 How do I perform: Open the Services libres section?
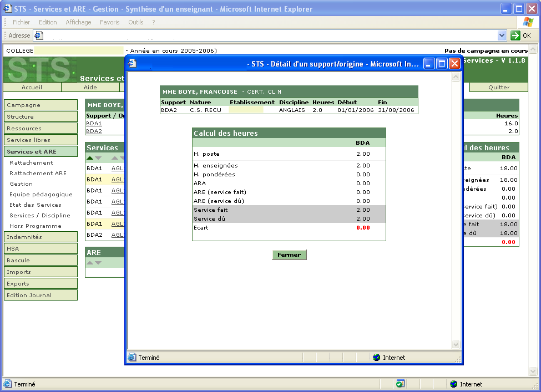(41, 140)
